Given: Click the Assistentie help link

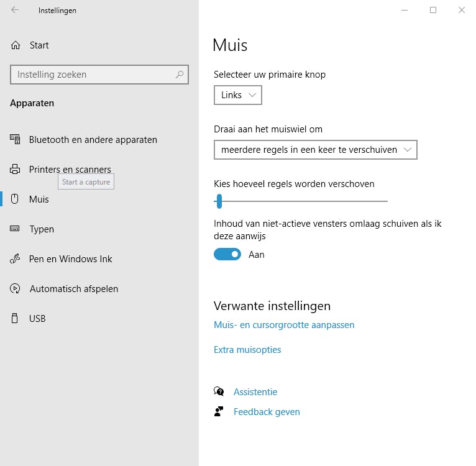Looking at the screenshot, I should tap(255, 392).
